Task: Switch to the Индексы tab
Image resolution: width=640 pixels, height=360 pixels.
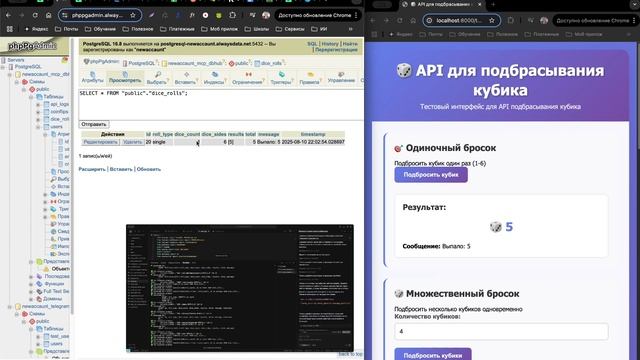Action: [214, 77]
